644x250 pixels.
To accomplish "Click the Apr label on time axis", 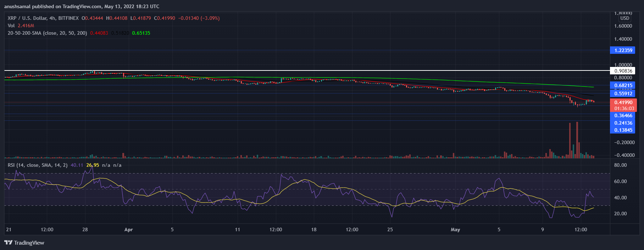I will 128,229.
